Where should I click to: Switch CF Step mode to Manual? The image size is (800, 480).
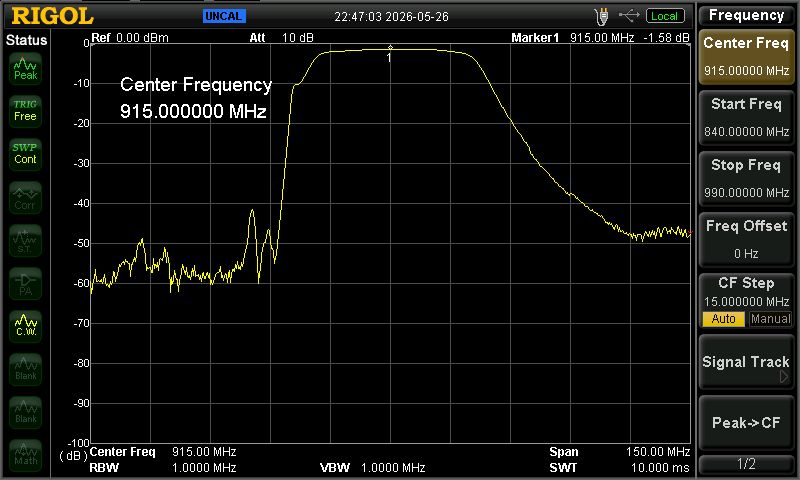(x=770, y=319)
